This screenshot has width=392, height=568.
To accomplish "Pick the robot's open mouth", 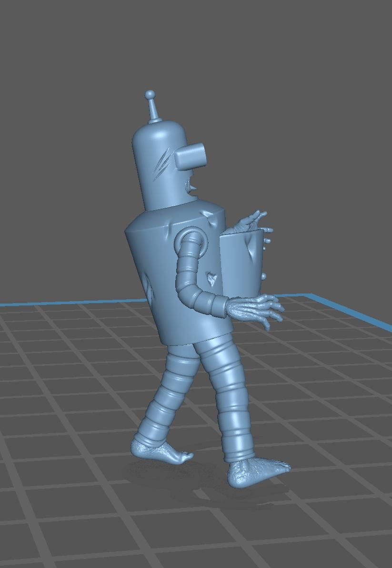I will (x=191, y=187).
